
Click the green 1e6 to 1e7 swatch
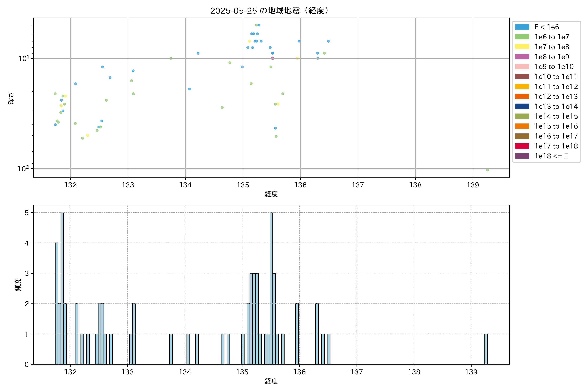point(522,37)
